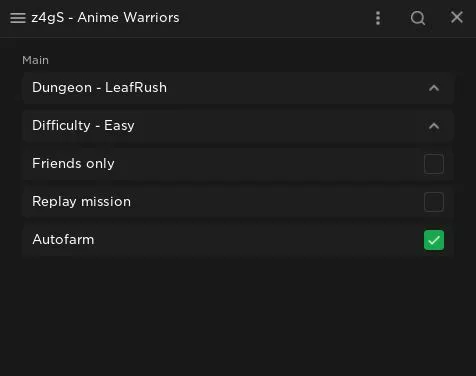Image resolution: width=476 pixels, height=376 pixels.
Task: Select the Difficulty - Easy label text
Action: 83,126
